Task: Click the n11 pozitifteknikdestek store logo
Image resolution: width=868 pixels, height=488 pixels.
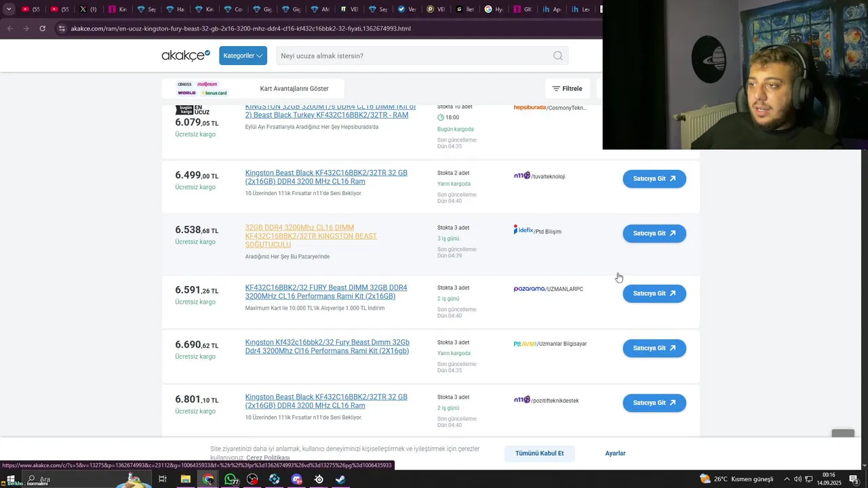Action: tap(521, 400)
